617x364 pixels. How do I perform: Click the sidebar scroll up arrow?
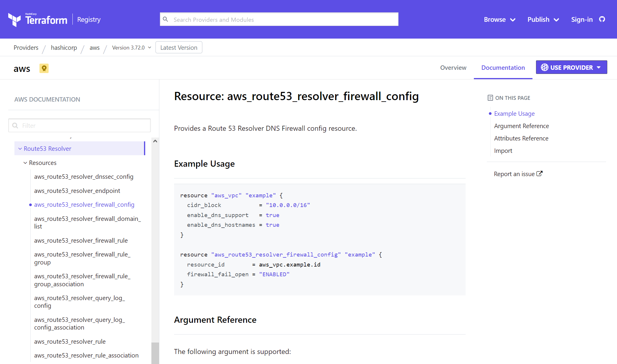click(x=155, y=141)
